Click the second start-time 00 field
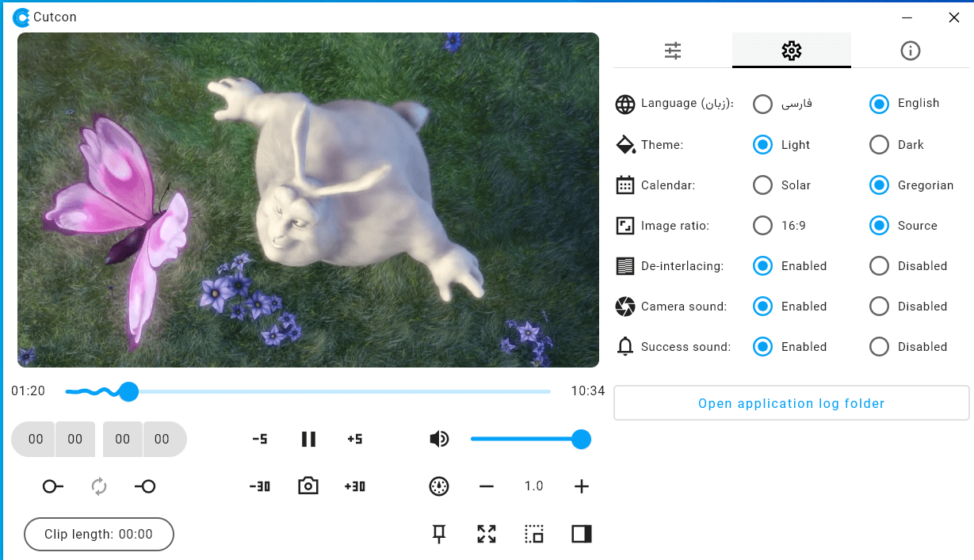 pos(75,439)
